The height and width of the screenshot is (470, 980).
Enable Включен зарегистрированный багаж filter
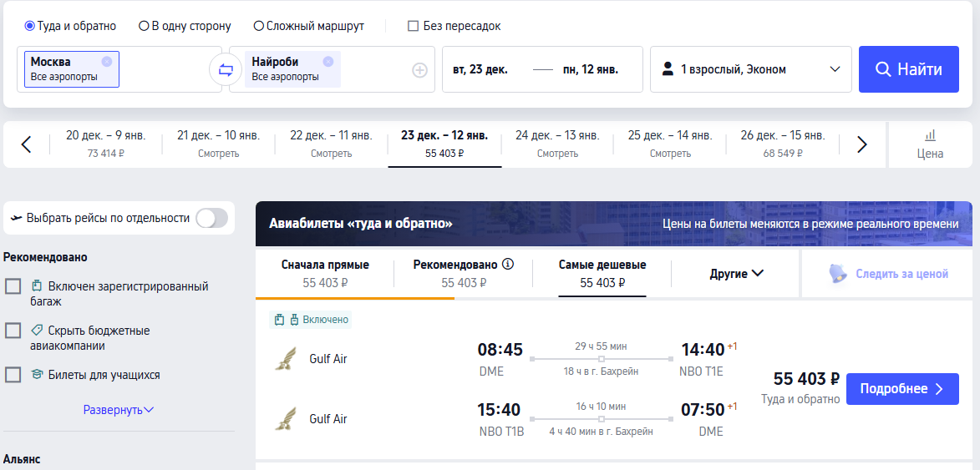pyautogui.click(x=13, y=286)
